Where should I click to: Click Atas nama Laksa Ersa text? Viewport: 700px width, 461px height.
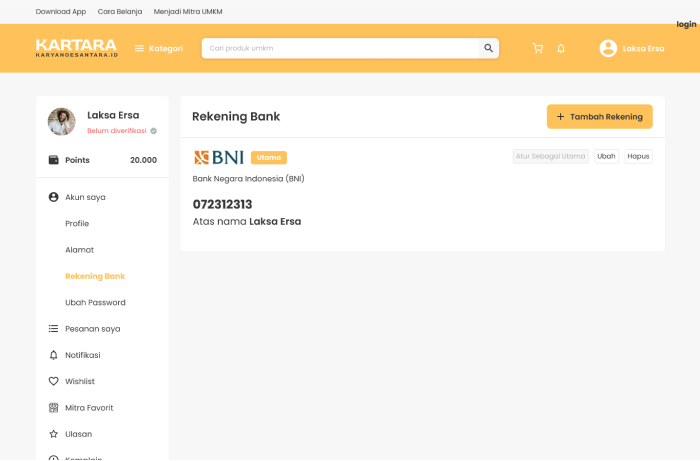pyautogui.click(x=247, y=221)
